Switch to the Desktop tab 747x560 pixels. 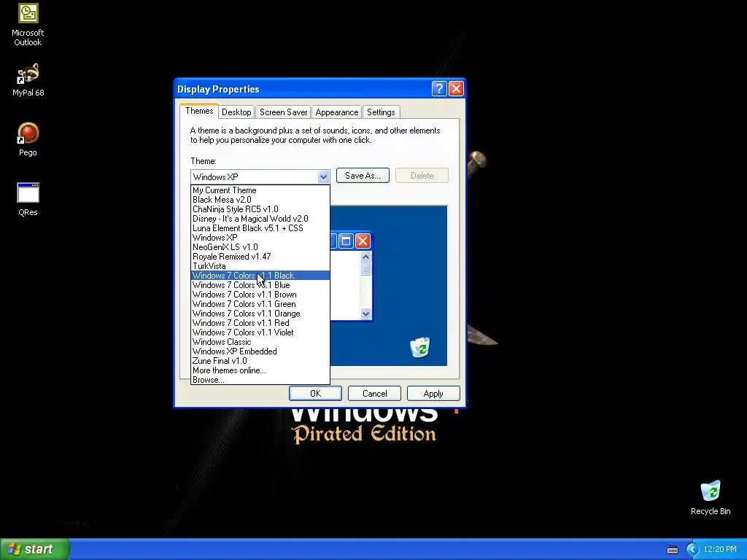[236, 112]
